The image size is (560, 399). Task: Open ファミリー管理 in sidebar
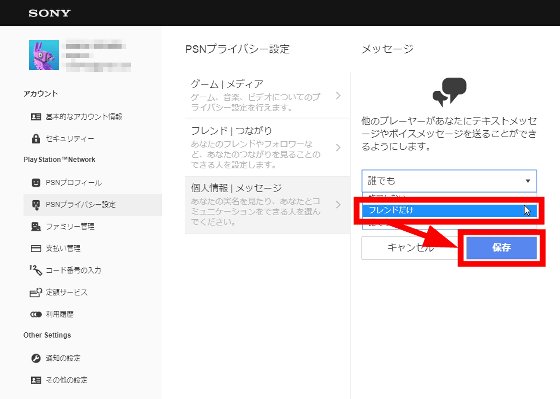[70, 226]
